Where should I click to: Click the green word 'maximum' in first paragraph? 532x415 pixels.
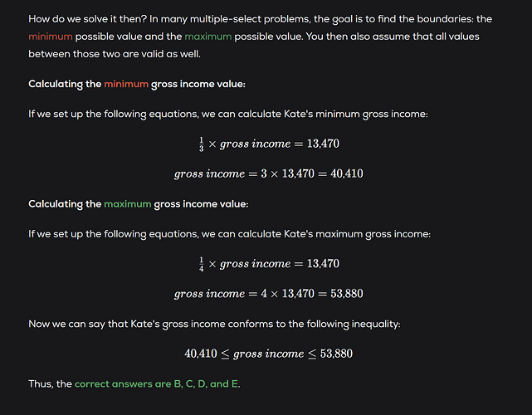(208, 37)
